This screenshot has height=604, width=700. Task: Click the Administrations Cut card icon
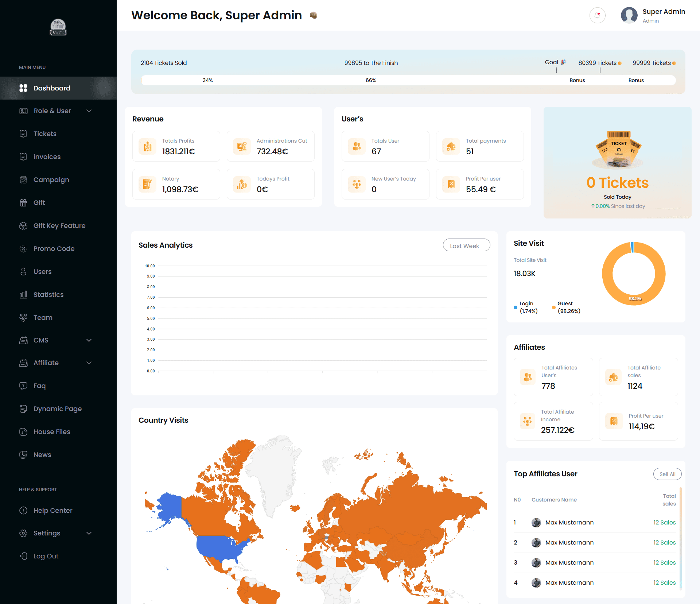(x=242, y=146)
